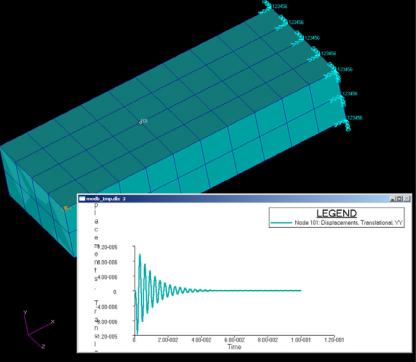The width and height of the screenshot is (416, 362).
Task: Click the 6.00-002 time tick label
Action: click(234, 340)
